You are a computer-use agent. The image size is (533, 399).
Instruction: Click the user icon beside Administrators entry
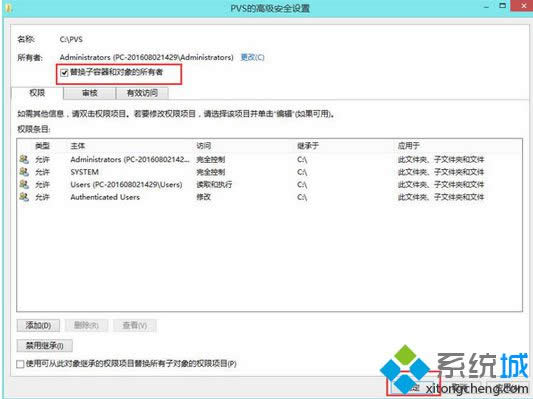point(24,159)
